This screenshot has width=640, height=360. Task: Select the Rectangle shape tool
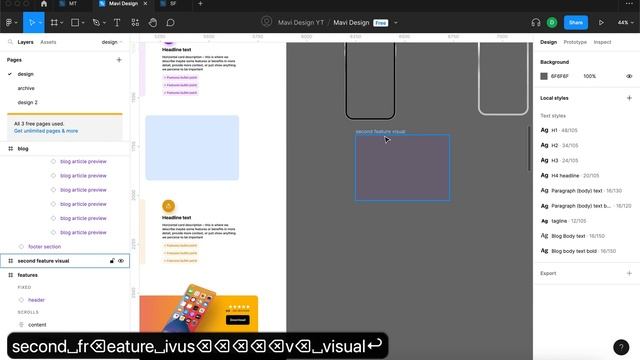75,23
